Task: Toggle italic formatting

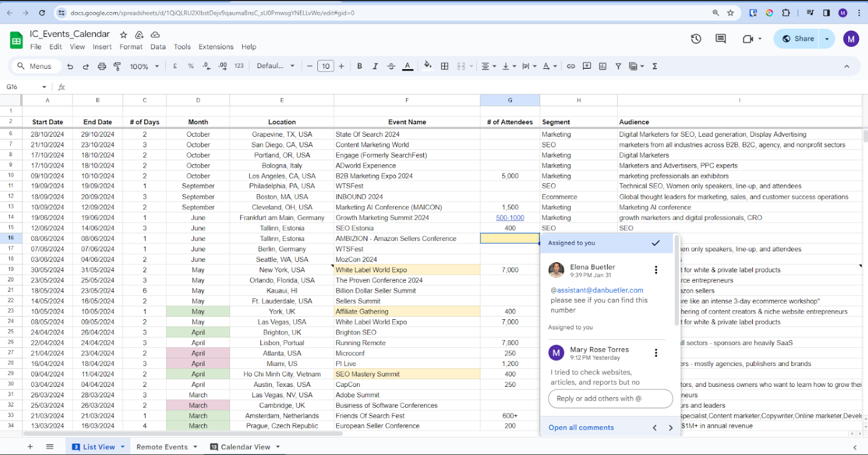Action: tap(375, 66)
